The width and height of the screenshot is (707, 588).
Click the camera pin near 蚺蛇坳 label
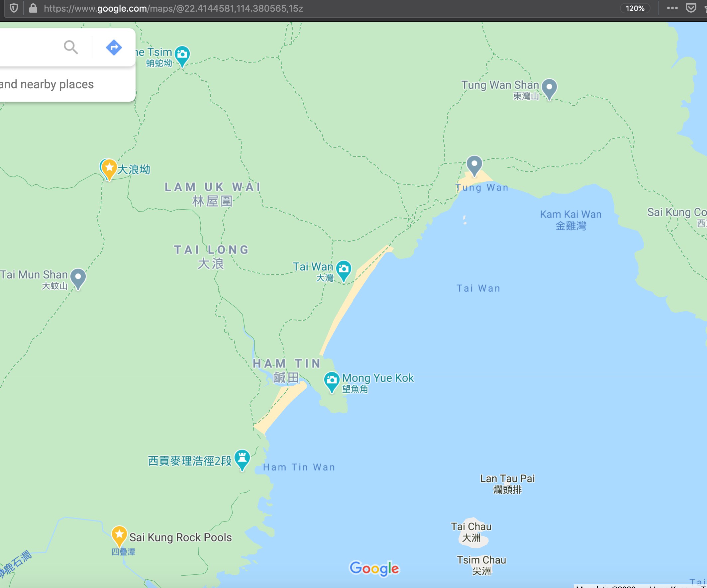[182, 55]
